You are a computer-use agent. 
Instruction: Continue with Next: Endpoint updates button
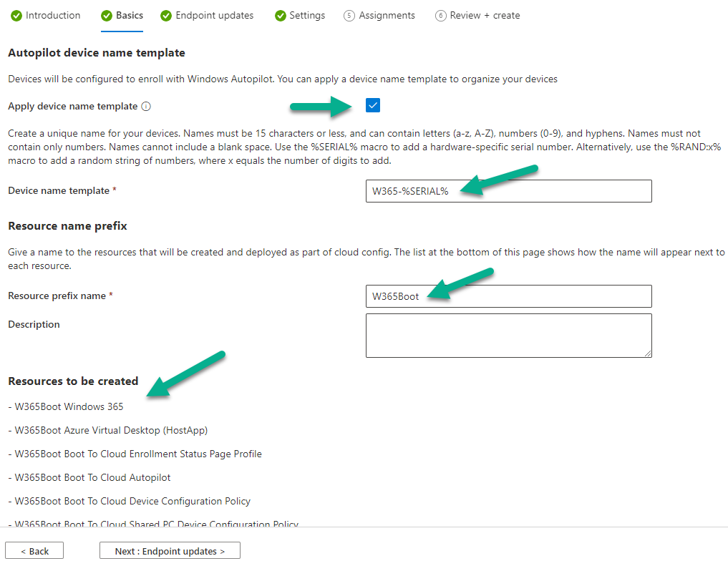point(170,551)
